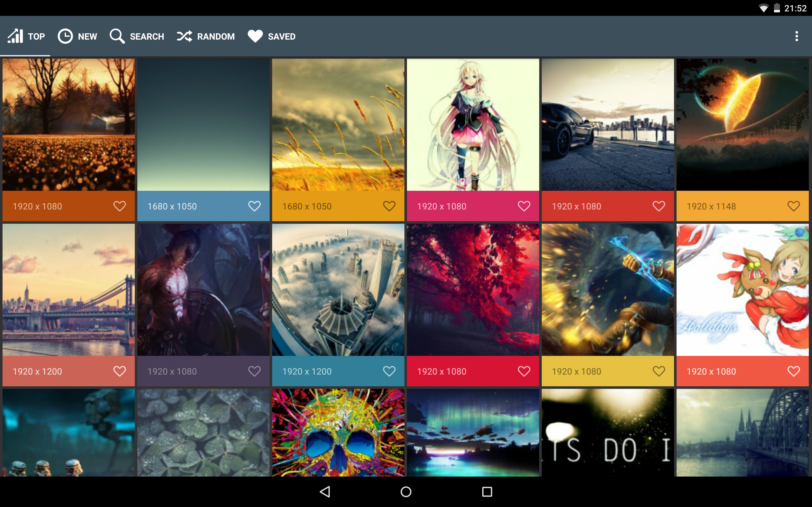The width and height of the screenshot is (812, 507).
Task: Open the Search tab
Action: pyautogui.click(x=137, y=36)
